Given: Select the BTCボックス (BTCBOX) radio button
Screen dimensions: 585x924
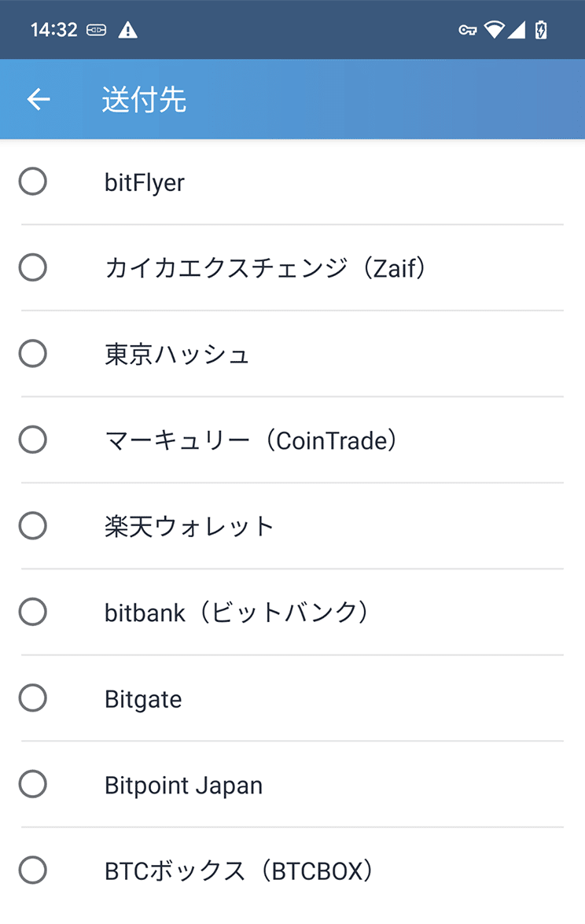Looking at the screenshot, I should [33, 870].
